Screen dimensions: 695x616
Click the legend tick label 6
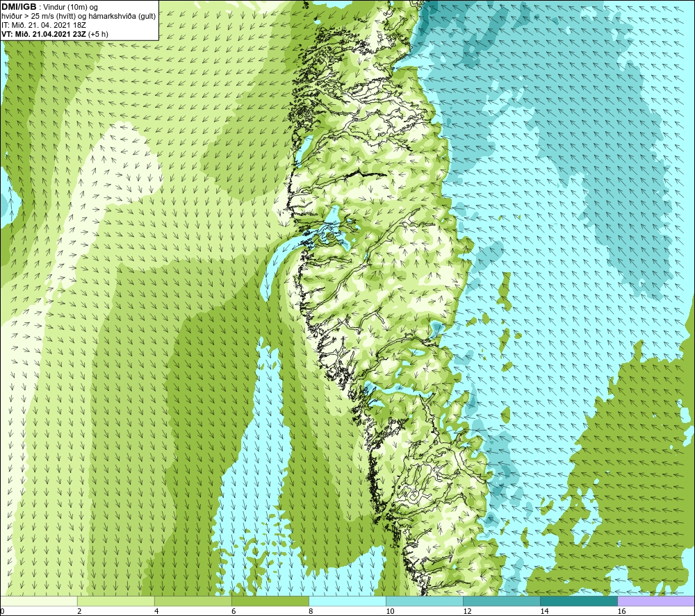tap(234, 611)
